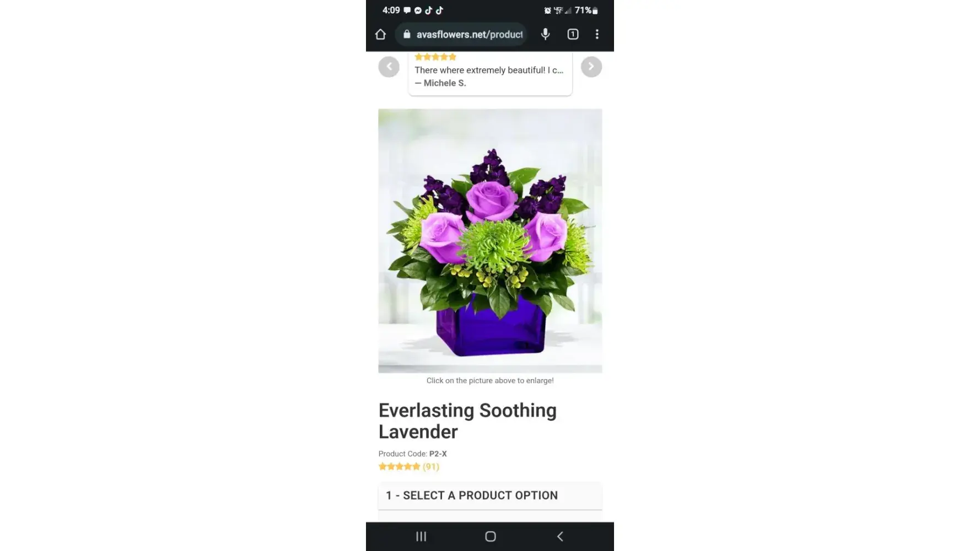Viewport: 980px width, 551px height.
Task: Tap the voice search microphone icon
Action: 545,34
